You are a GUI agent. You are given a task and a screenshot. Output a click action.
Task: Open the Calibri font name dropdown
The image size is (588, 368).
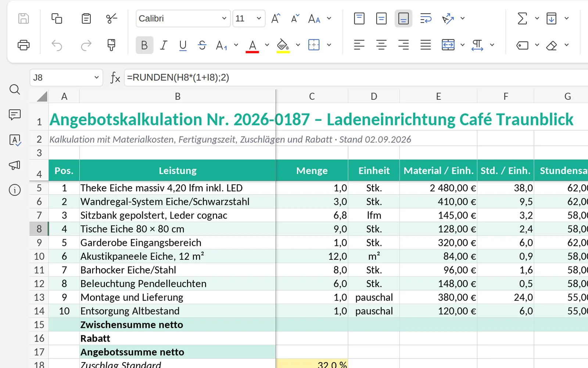pyautogui.click(x=224, y=18)
